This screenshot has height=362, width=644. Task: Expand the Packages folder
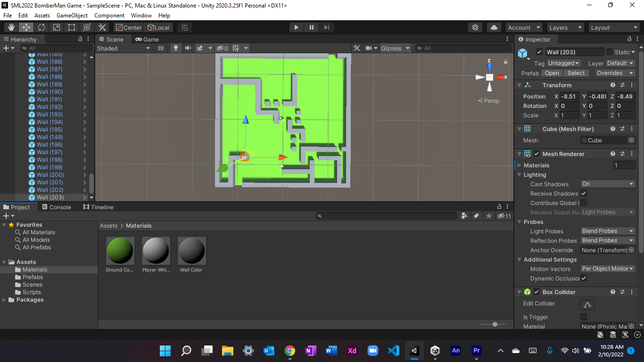5,300
